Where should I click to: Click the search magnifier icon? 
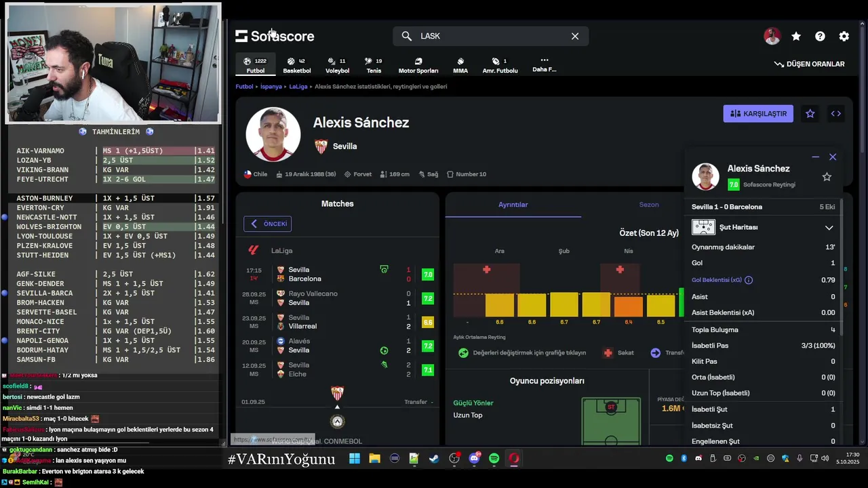click(x=407, y=36)
